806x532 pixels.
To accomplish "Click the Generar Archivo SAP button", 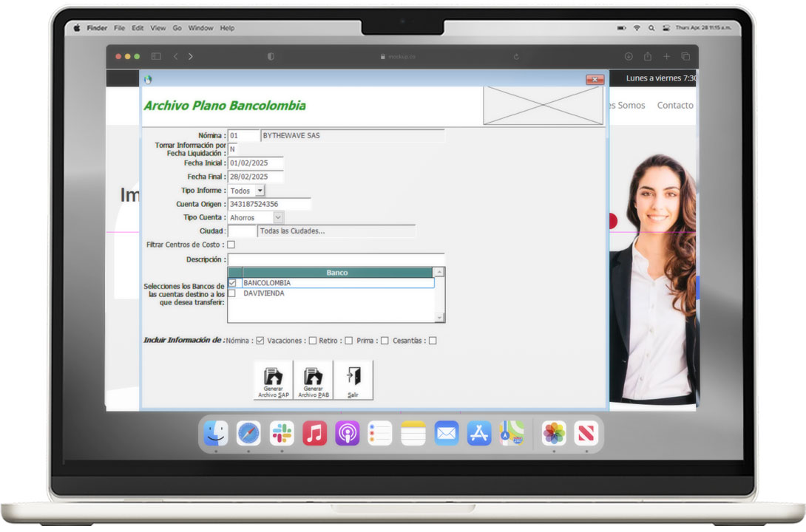I will pyautogui.click(x=274, y=381).
